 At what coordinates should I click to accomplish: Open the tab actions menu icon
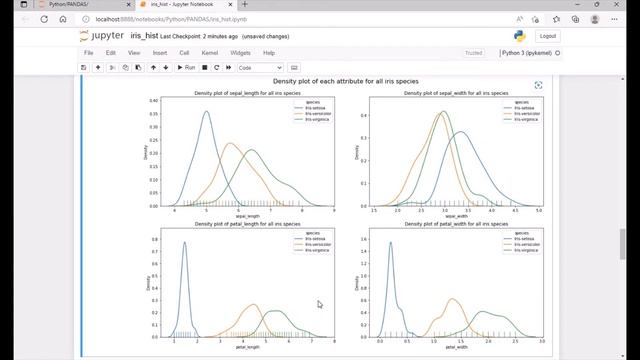coord(24,4)
